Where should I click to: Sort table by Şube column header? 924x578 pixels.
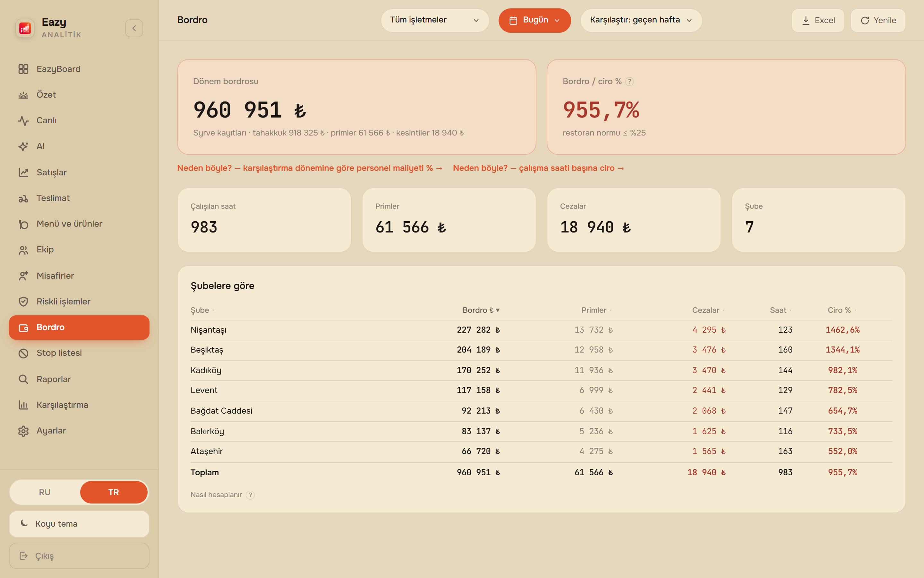[x=202, y=310]
